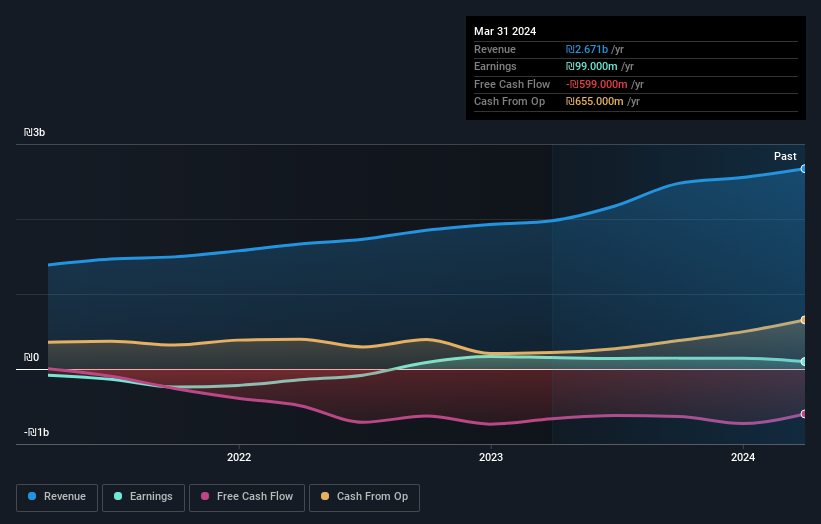Viewport: 821px width, 524px height.
Task: Click the 2023 x-axis label
Action: point(491,457)
